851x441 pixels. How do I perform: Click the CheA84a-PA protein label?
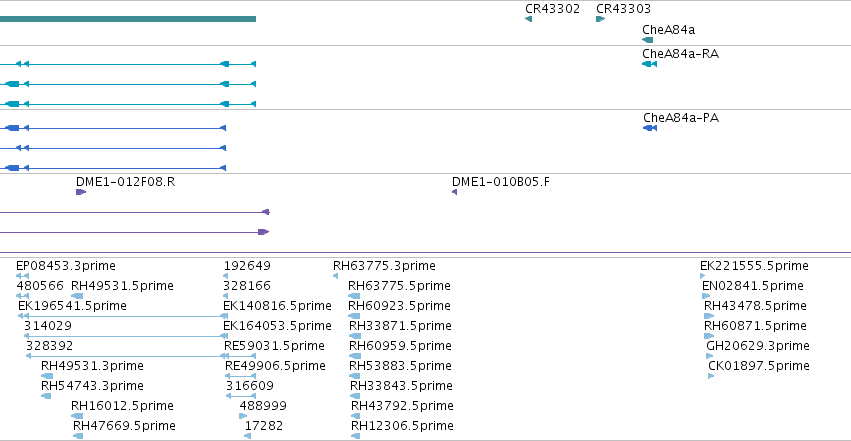click(x=681, y=118)
